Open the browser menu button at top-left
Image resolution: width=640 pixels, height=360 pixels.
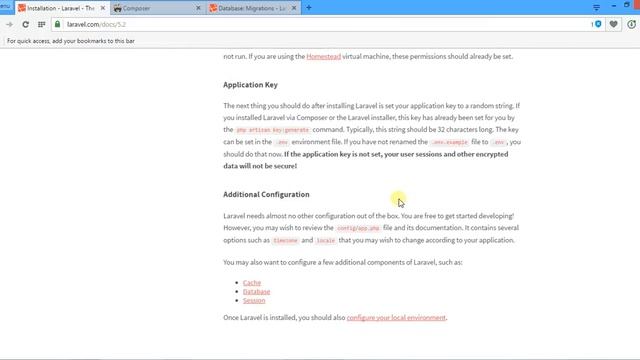point(6,6)
